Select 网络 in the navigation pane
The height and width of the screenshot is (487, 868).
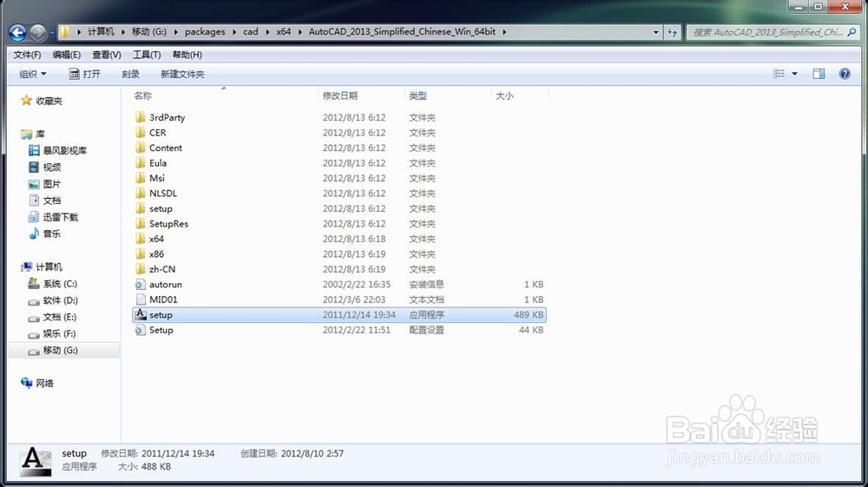point(37,383)
